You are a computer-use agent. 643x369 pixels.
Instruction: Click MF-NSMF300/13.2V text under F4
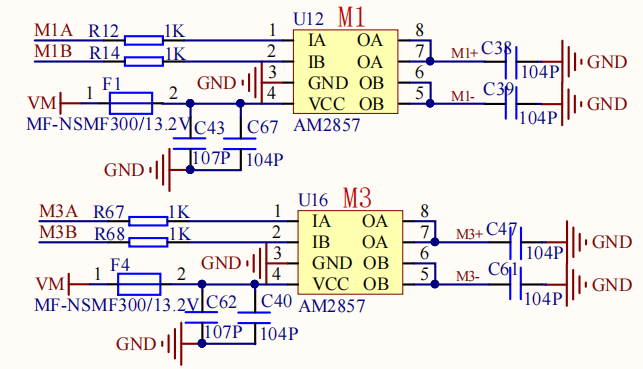tap(117, 305)
